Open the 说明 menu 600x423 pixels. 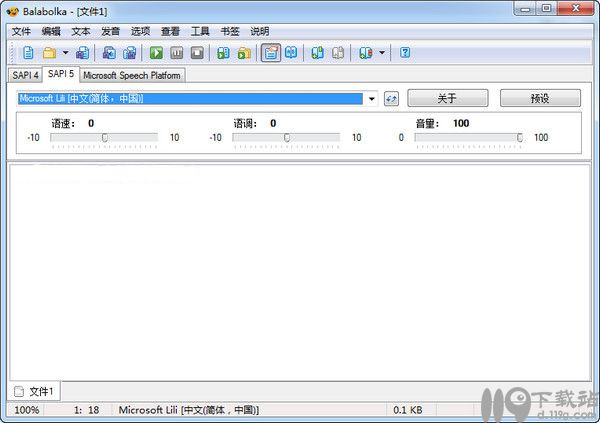coord(260,31)
